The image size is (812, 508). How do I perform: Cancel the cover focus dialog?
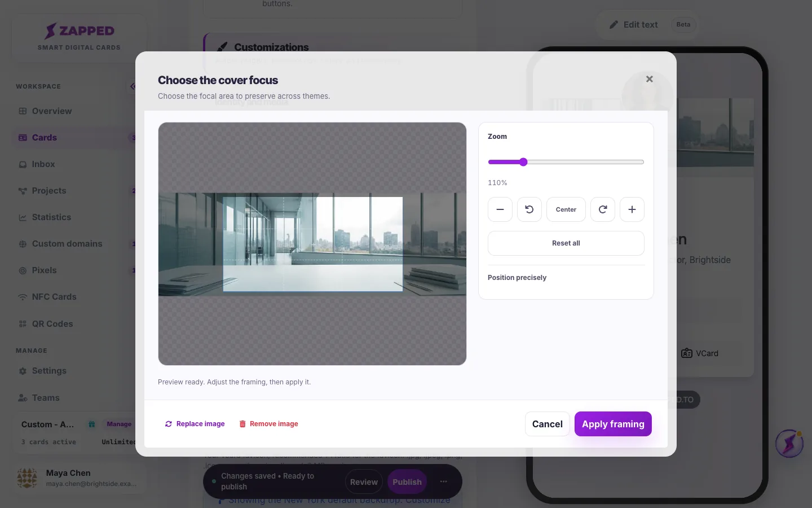[548, 424]
